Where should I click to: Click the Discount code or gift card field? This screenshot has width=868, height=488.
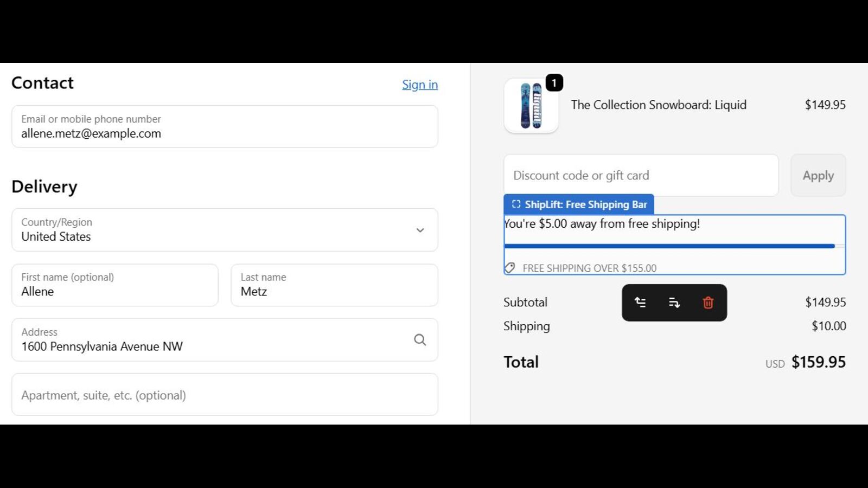coord(641,176)
